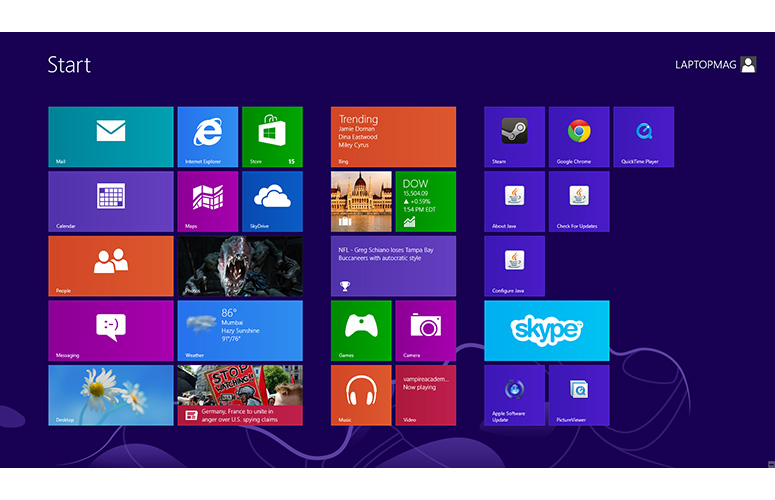The width and height of the screenshot is (775, 500).
Task: Open the Store tile
Action: (272, 137)
